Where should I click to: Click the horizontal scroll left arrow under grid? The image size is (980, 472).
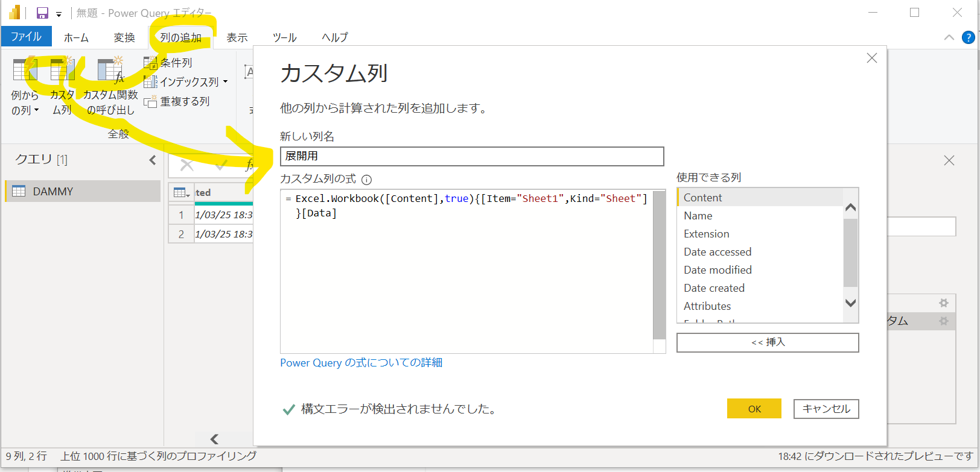coord(214,439)
